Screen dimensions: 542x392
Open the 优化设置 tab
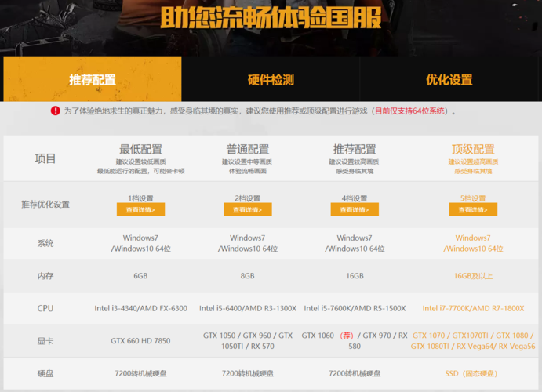pos(449,80)
